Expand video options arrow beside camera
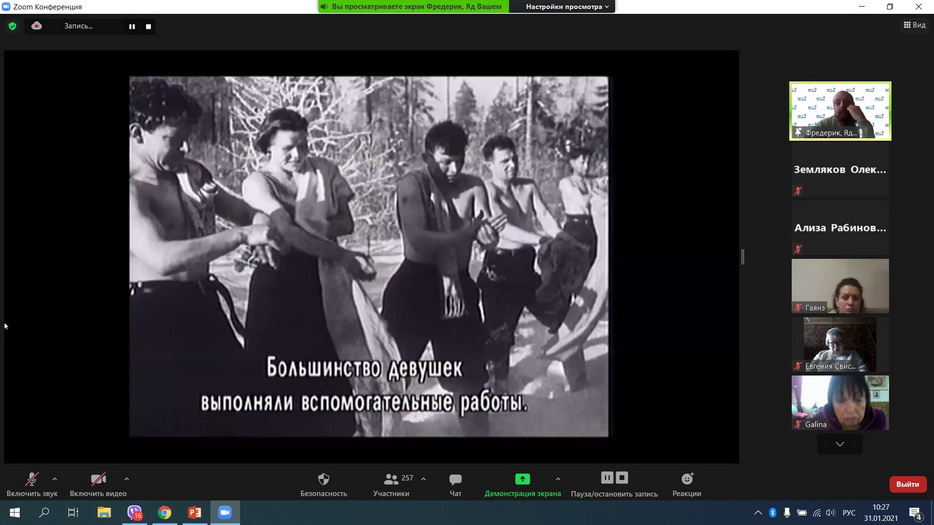 (126, 479)
